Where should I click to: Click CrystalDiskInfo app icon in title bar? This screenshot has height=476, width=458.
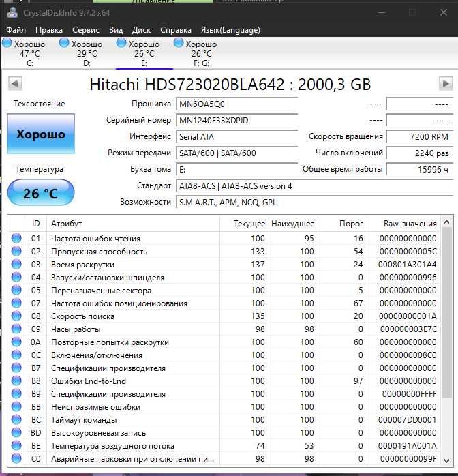point(12,12)
